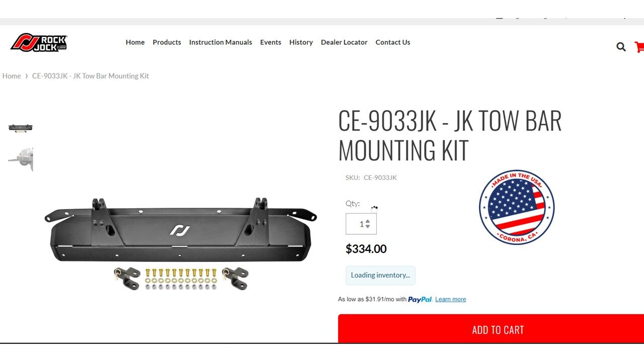Open the red shopping cart icon

pos(639,47)
